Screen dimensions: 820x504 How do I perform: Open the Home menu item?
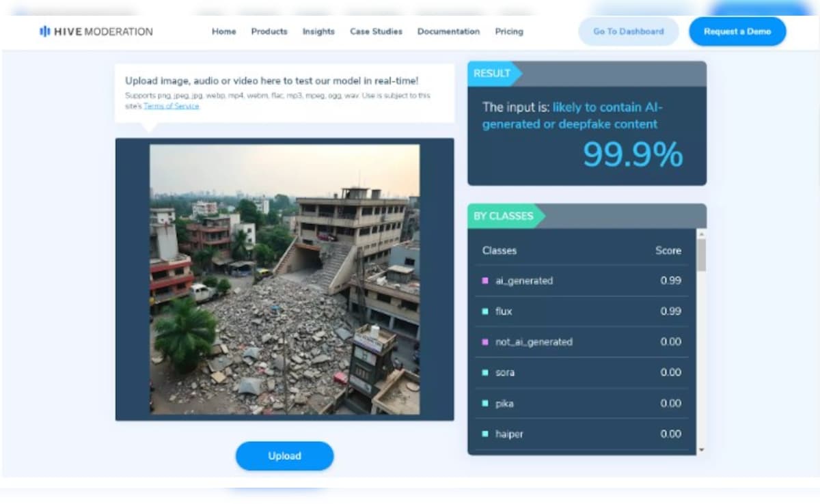pos(223,31)
